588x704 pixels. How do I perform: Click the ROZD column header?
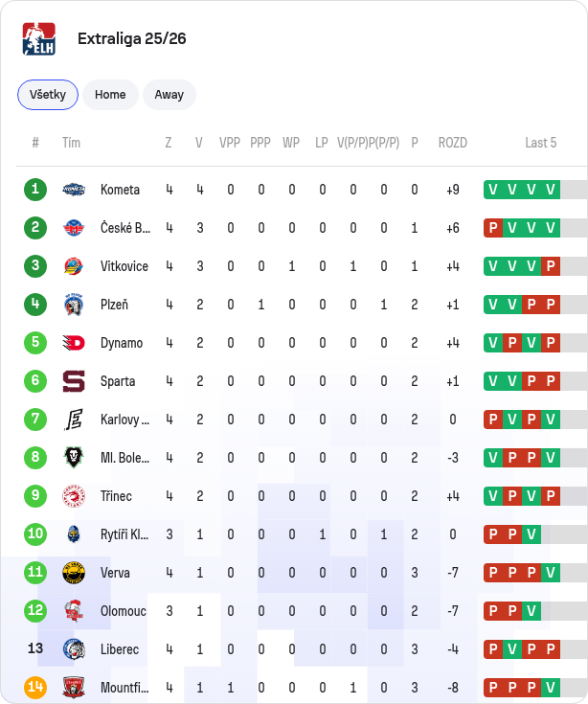click(x=452, y=143)
